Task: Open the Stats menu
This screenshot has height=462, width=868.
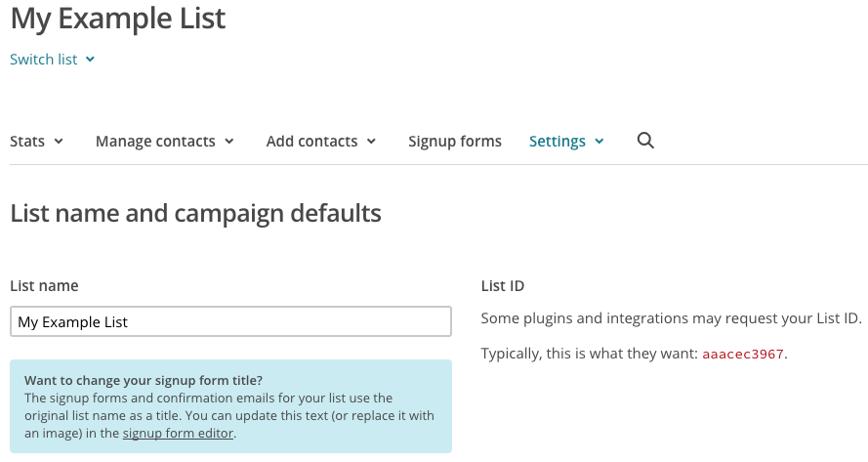Action: point(27,142)
